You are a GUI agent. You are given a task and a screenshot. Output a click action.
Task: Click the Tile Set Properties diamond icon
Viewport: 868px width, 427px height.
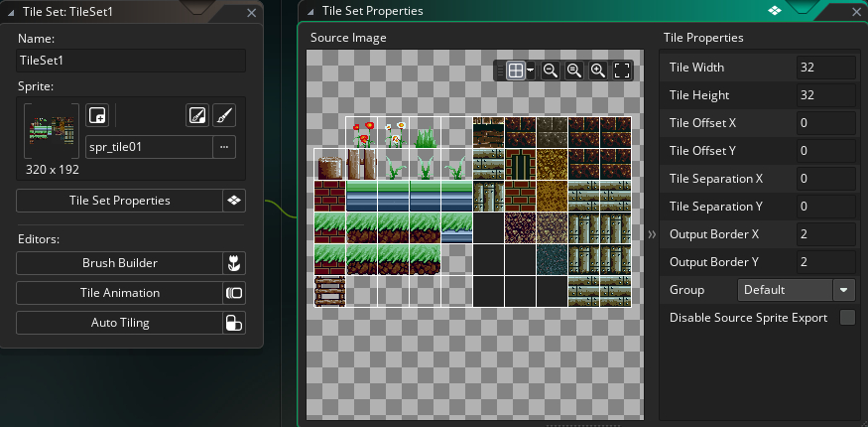(234, 201)
